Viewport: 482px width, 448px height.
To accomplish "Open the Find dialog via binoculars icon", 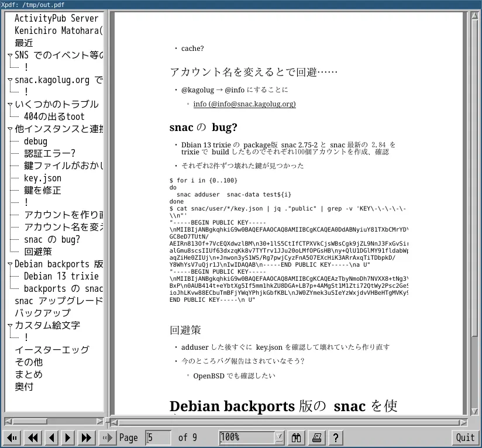I will [297, 437].
